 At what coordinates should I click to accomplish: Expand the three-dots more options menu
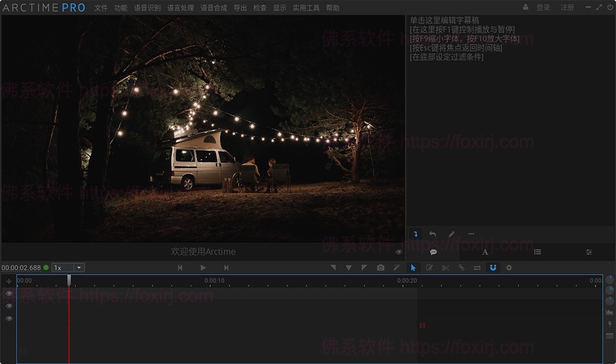(471, 234)
